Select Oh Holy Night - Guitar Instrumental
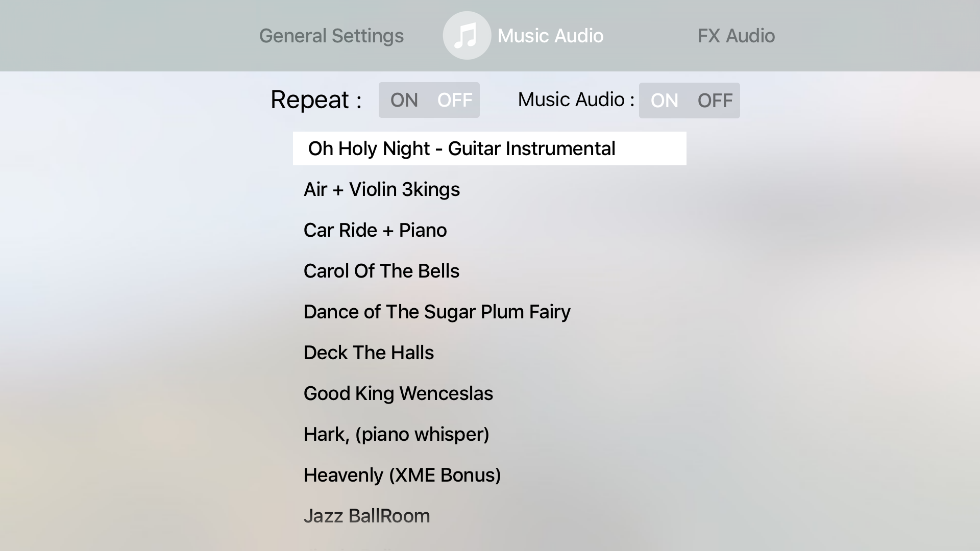 tap(489, 148)
